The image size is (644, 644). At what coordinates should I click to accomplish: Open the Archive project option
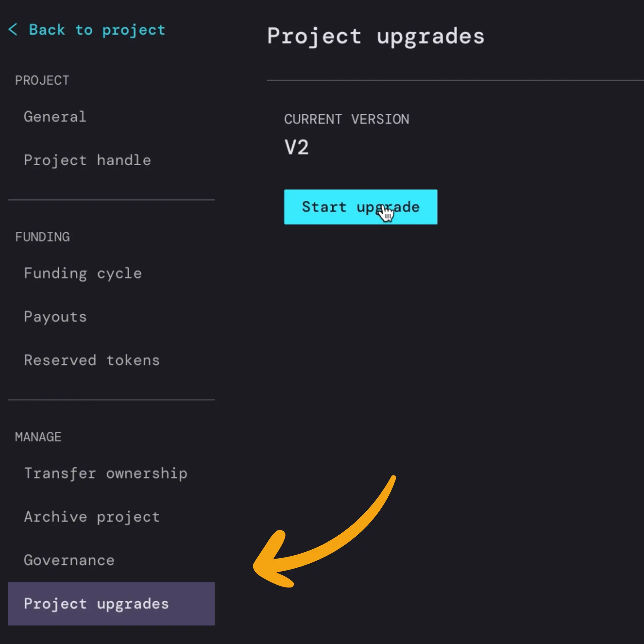click(92, 517)
